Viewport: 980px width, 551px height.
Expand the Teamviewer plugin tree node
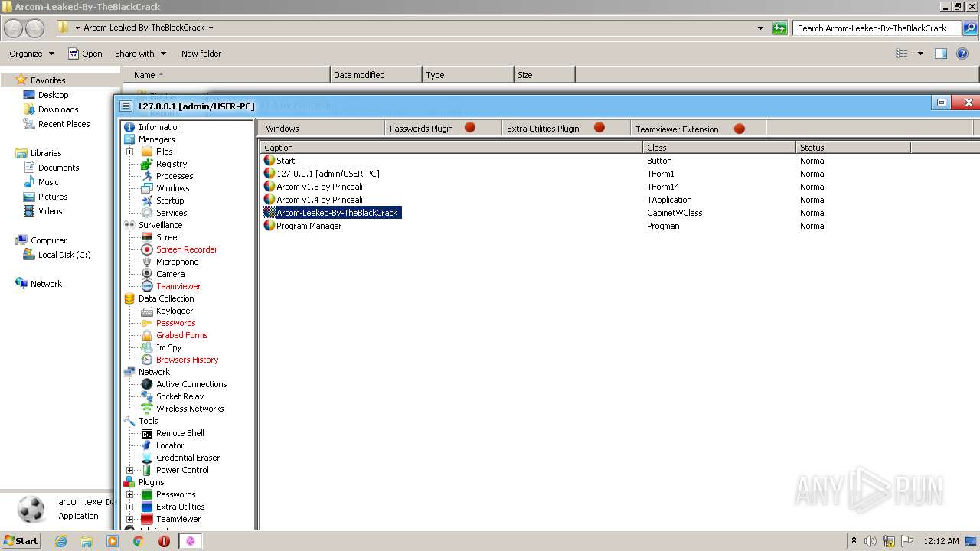130,519
